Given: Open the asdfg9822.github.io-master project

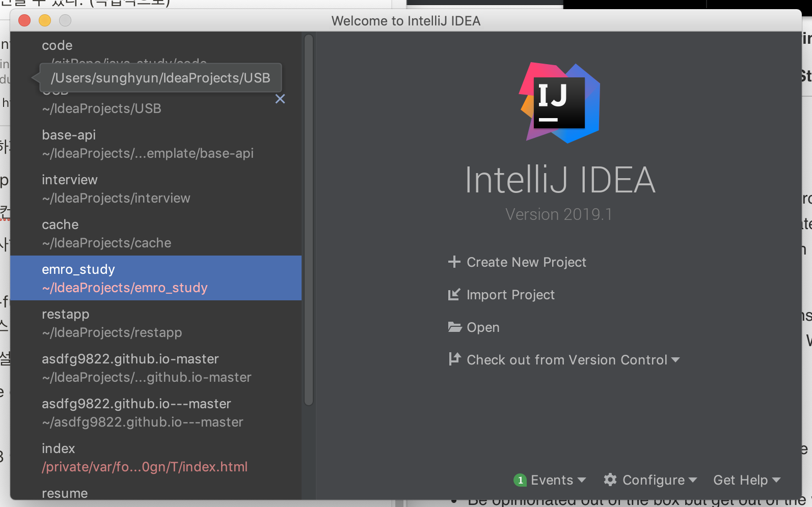Looking at the screenshot, I should click(156, 368).
